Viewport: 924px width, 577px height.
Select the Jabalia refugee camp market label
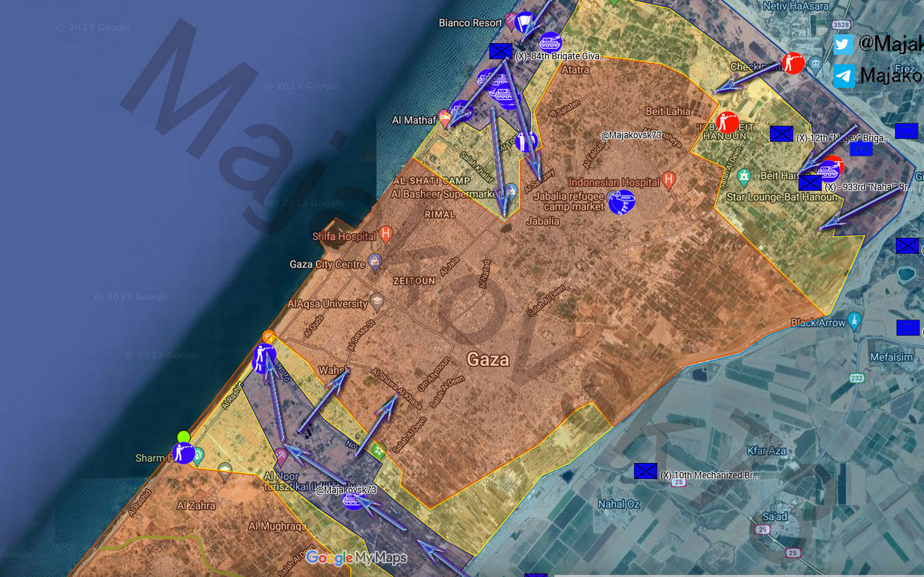(x=569, y=201)
